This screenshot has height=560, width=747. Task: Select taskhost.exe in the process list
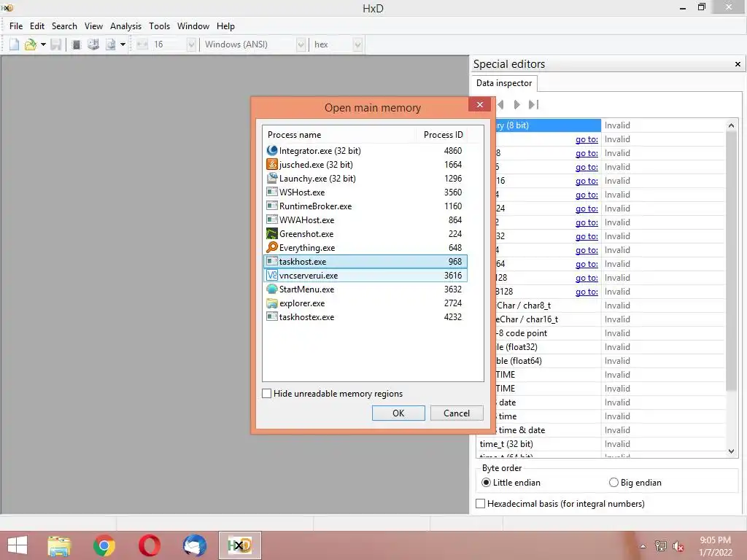365,262
